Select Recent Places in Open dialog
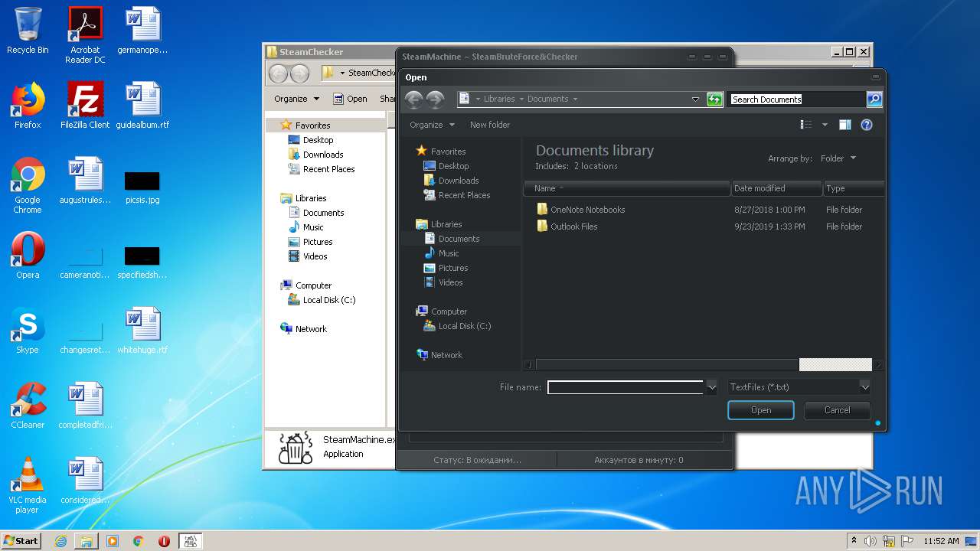980x551 pixels. coord(457,195)
